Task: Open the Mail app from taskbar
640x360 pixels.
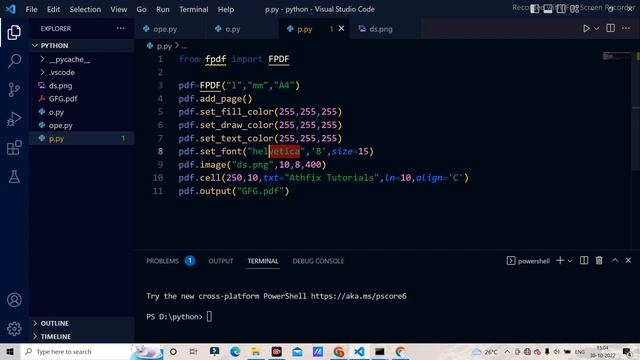Action: coord(297,351)
